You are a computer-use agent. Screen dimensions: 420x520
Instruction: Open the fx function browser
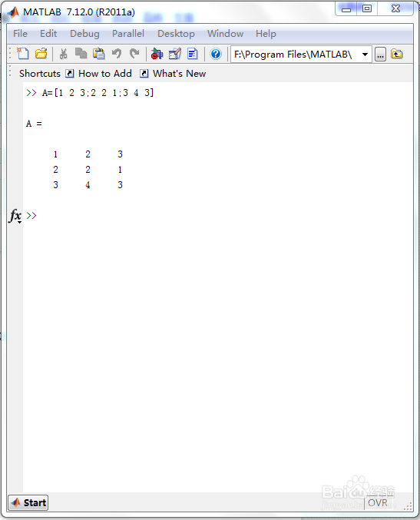15,216
